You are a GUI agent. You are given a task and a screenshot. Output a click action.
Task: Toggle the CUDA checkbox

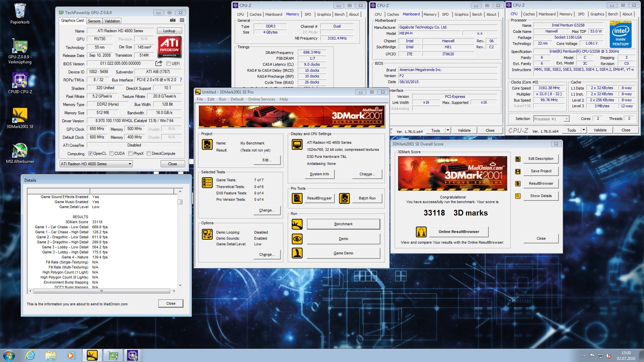(x=111, y=154)
